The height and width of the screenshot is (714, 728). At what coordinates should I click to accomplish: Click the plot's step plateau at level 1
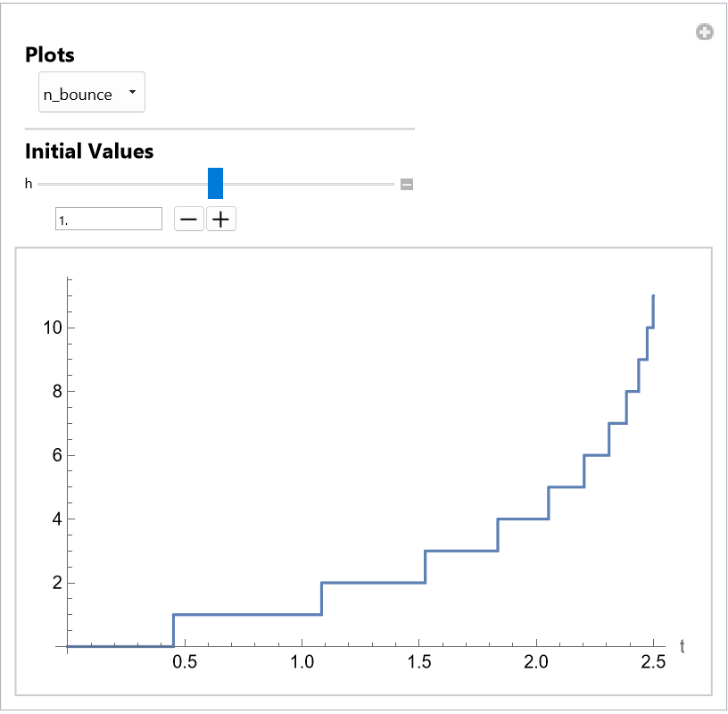point(247,614)
